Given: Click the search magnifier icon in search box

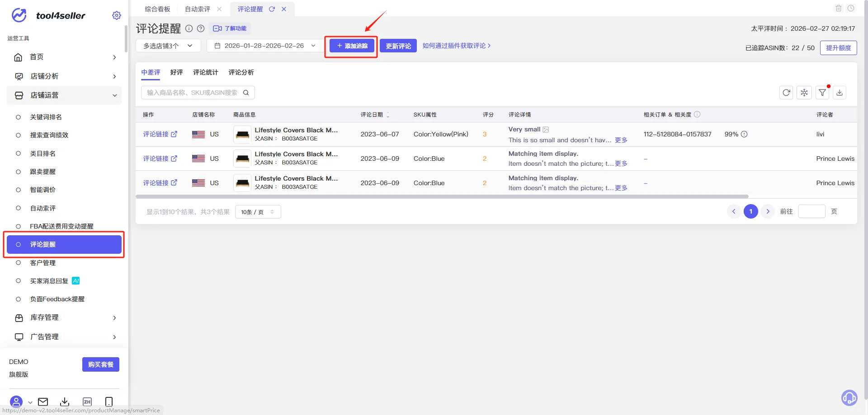Looking at the screenshot, I should (246, 93).
